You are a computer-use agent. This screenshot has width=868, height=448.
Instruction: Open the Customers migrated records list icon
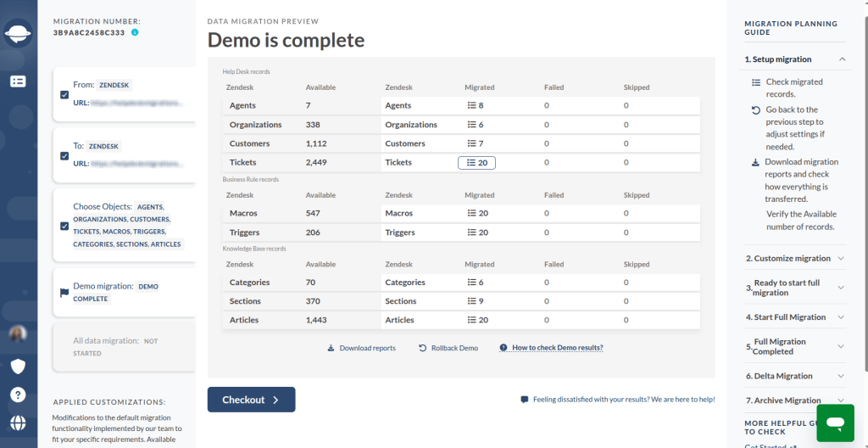point(471,143)
